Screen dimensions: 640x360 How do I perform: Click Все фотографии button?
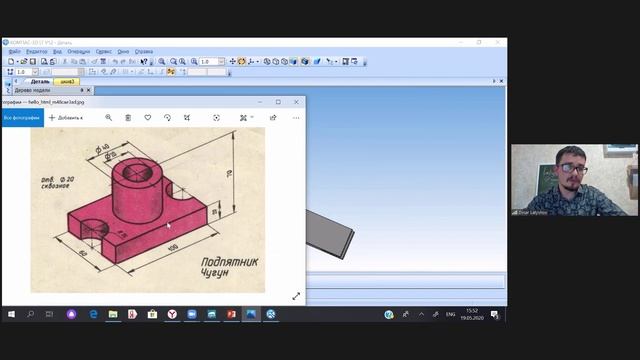22,118
